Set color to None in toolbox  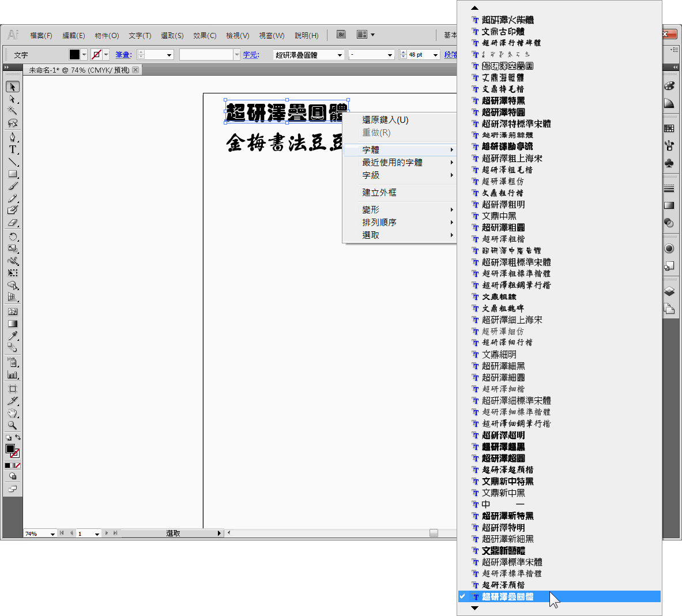(18, 465)
